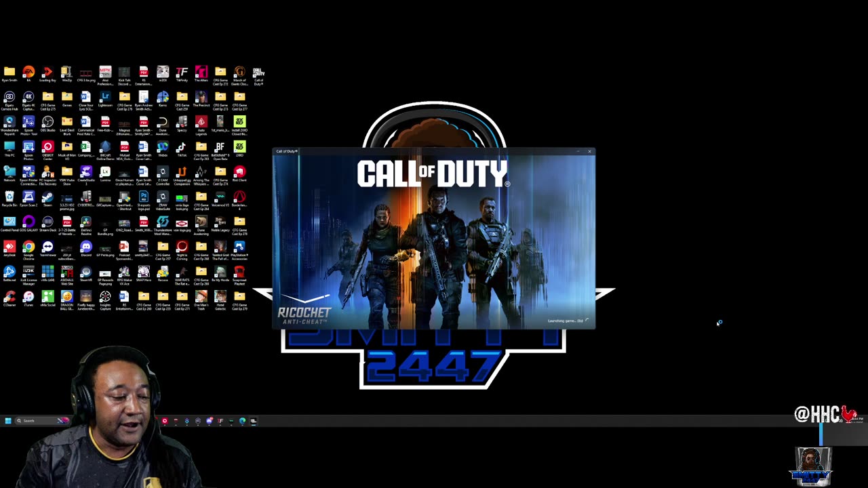The width and height of the screenshot is (868, 488).
Task: Open the Riot Client desktop shortcut
Action: click(239, 174)
